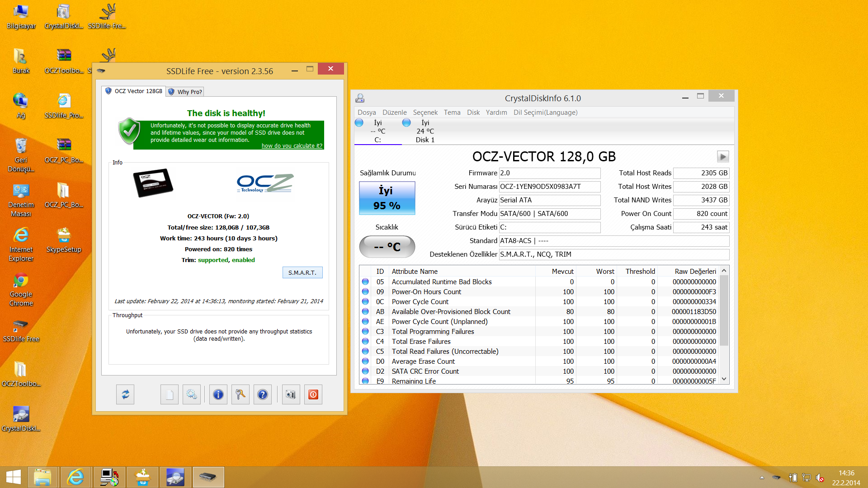Click the Transfer Modu SATA/600 field
The image size is (868, 488).
(x=550, y=214)
